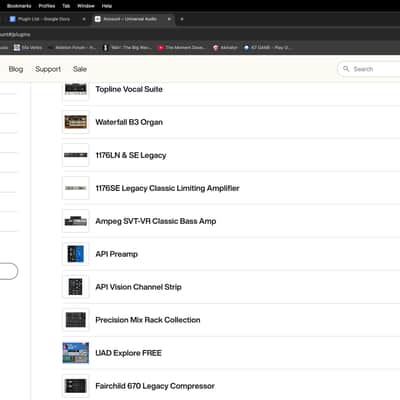Image resolution: width=400 pixels, height=400 pixels.
Task: Open the Sale page link
Action: [x=80, y=69]
